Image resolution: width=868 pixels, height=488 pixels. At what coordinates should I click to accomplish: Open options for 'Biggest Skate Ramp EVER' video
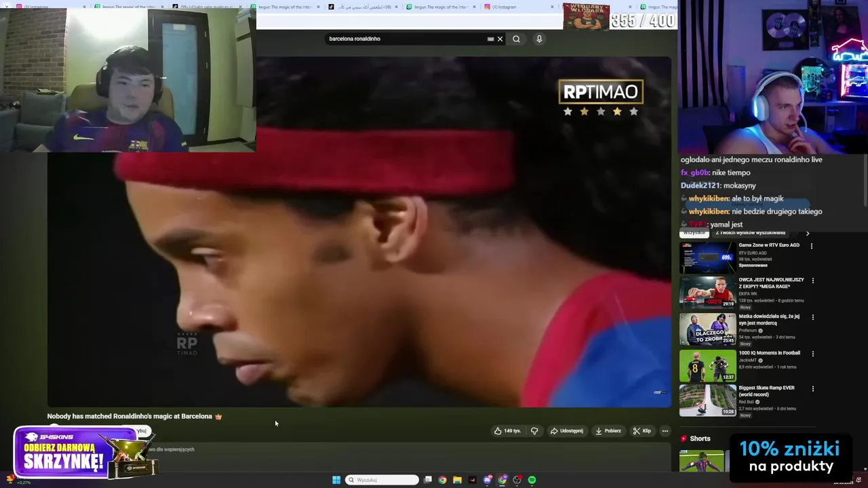(813, 389)
